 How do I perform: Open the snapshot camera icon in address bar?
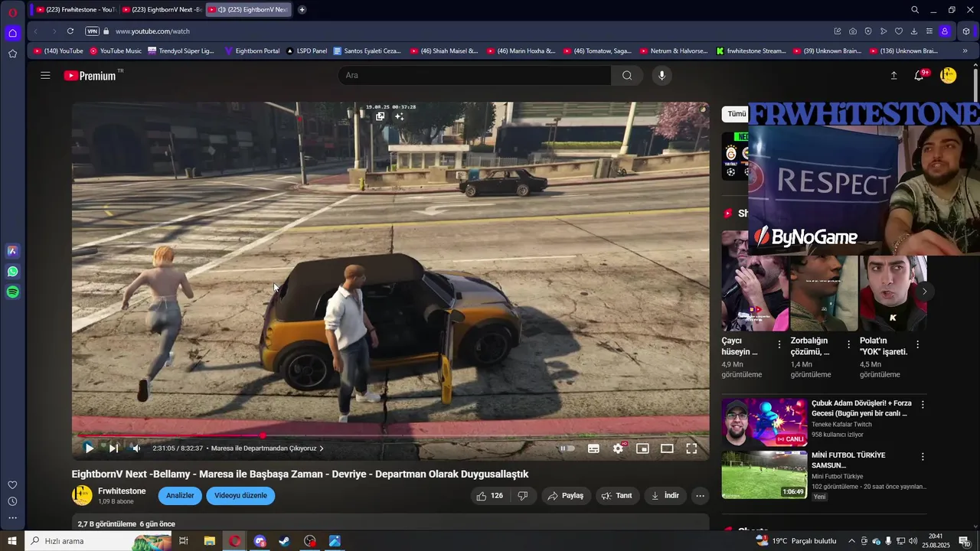853,31
